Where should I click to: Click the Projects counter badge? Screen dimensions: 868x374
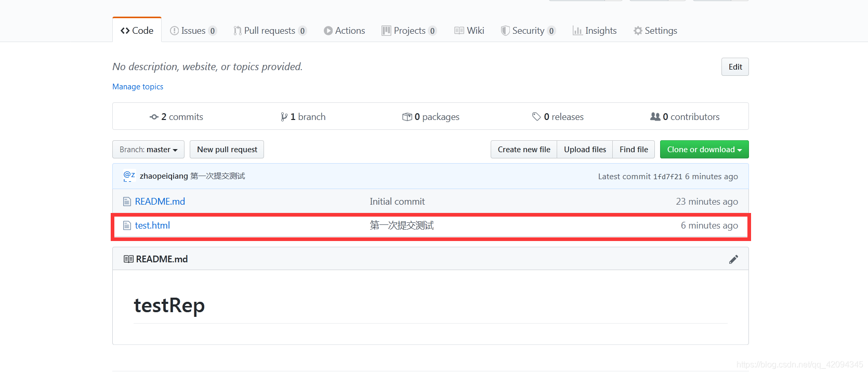432,31
